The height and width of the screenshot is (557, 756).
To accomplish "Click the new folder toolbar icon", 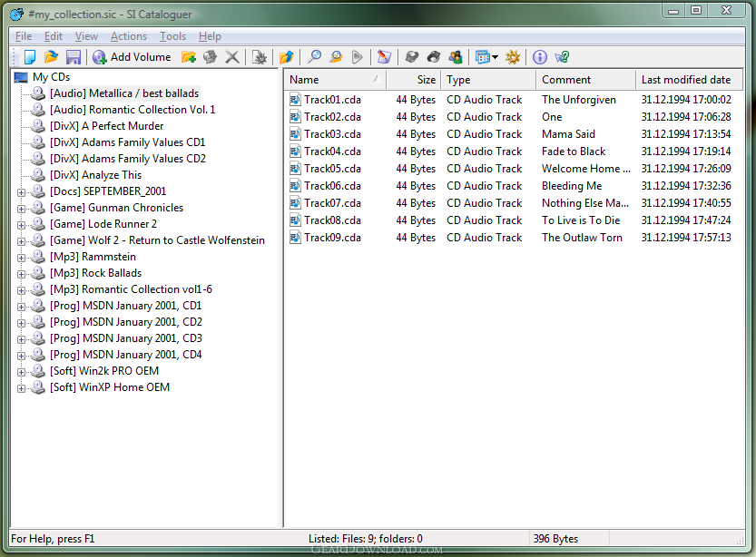I will pyautogui.click(x=189, y=57).
